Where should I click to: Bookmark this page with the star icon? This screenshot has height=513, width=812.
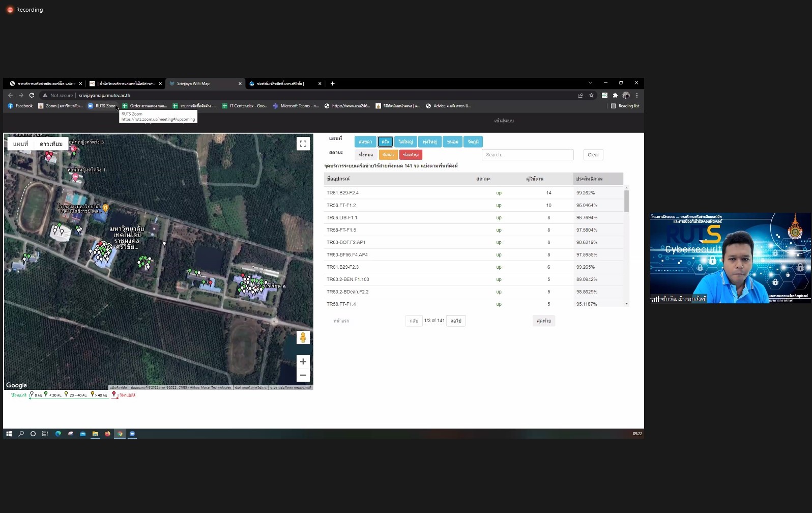point(591,95)
